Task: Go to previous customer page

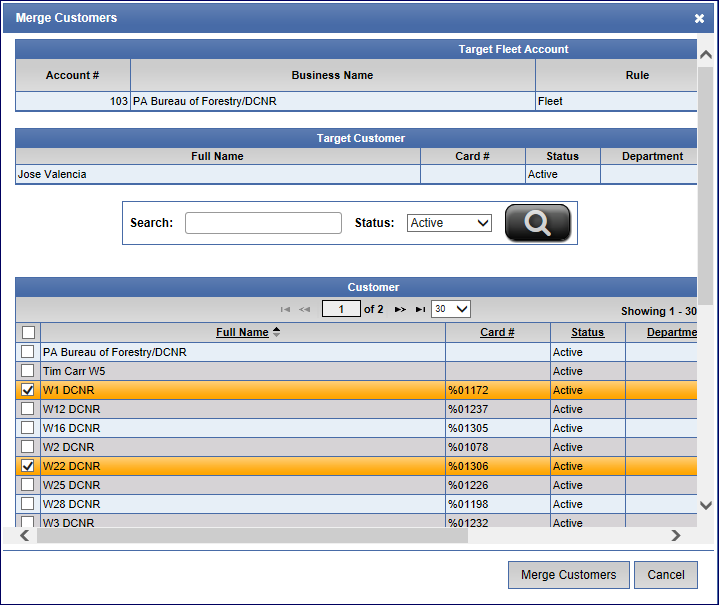Action: (x=305, y=310)
